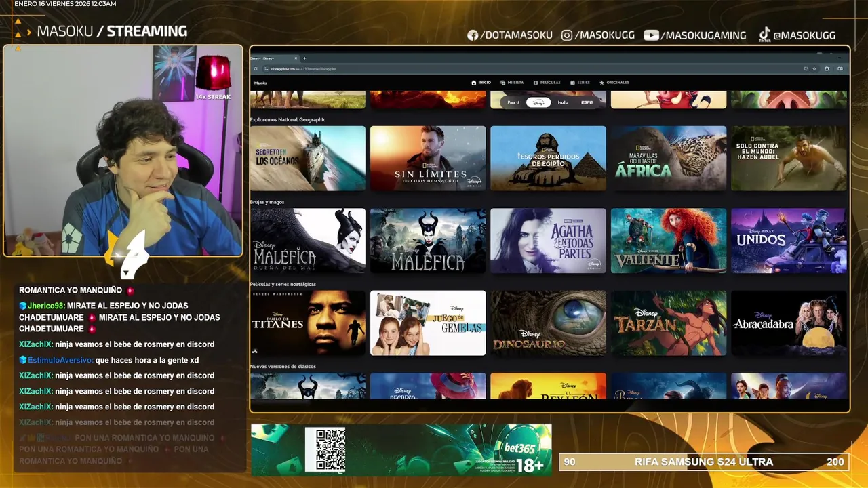Click the date and time text
The height and width of the screenshot is (488, 868).
[x=65, y=4]
